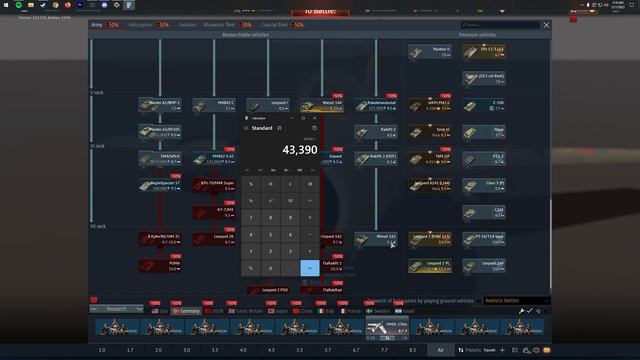Select the Leopard 2K vehicle card

coord(214,239)
